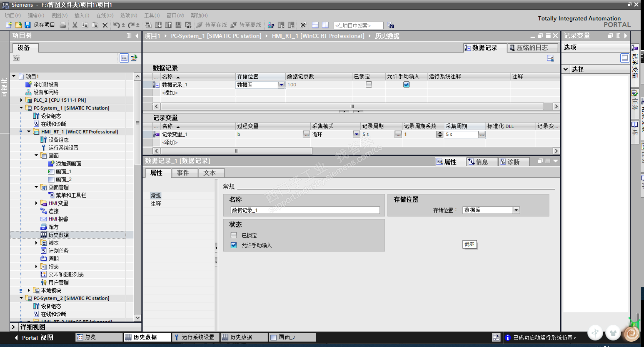Click the compile toolbar icon
Screen dimensions: 644x347
pos(148,25)
